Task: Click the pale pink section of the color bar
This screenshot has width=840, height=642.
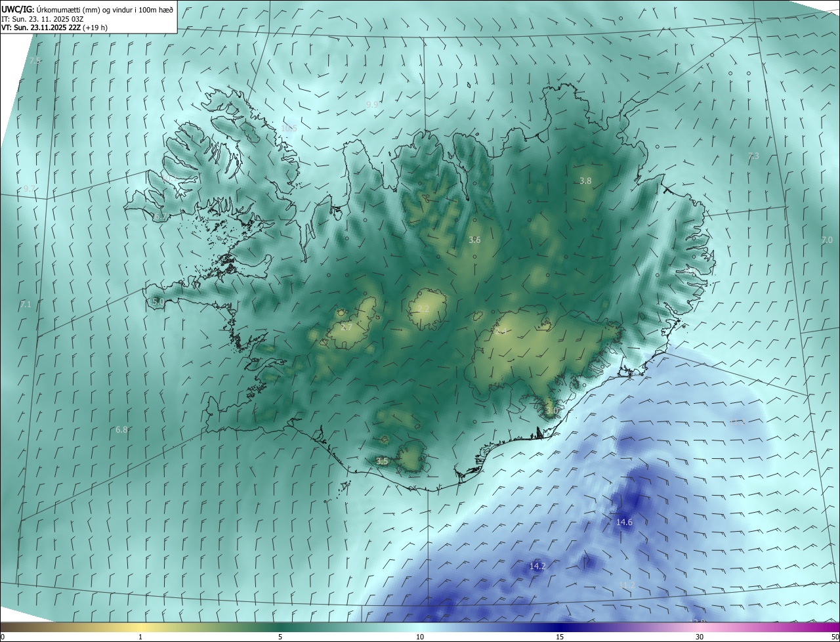Action: point(700,628)
